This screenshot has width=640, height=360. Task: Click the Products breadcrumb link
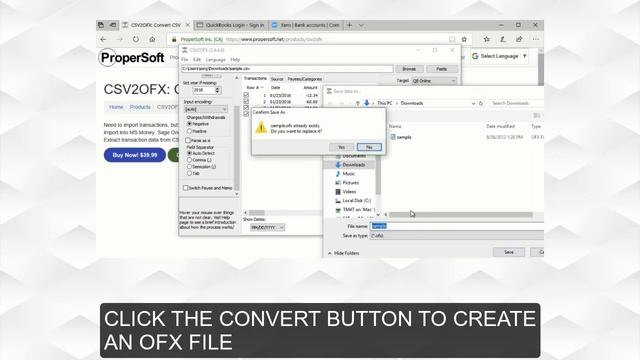click(140, 107)
